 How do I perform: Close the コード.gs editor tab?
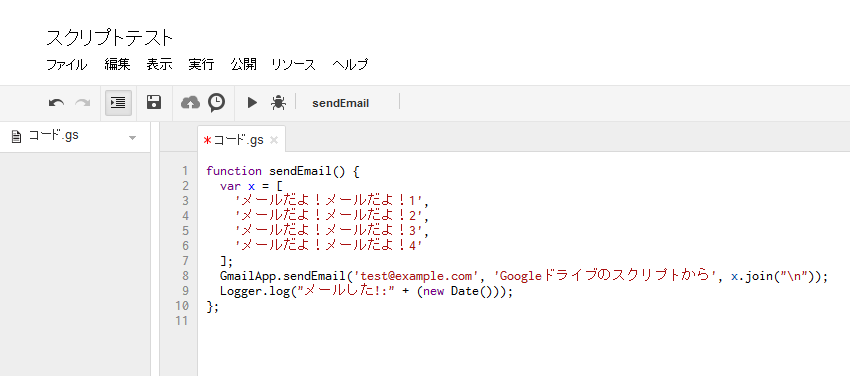pyautogui.click(x=274, y=140)
